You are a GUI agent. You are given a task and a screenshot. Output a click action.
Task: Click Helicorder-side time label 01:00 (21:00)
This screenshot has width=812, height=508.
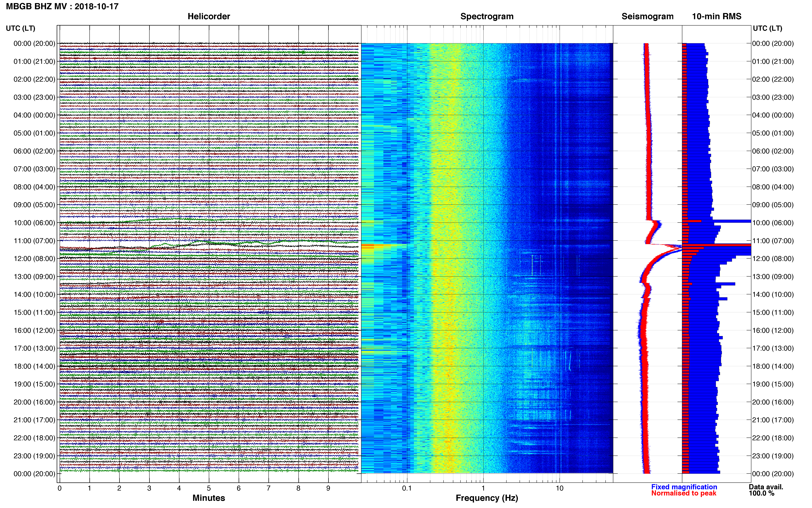coord(34,62)
